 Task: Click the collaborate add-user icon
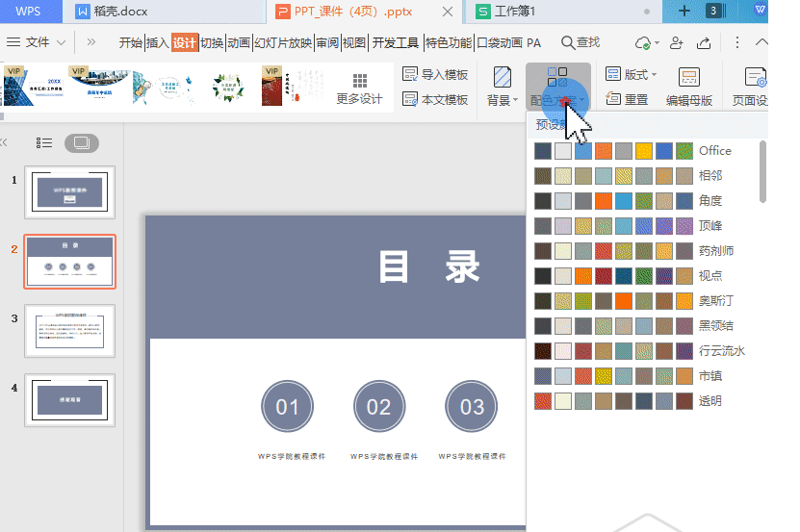pyautogui.click(x=677, y=43)
